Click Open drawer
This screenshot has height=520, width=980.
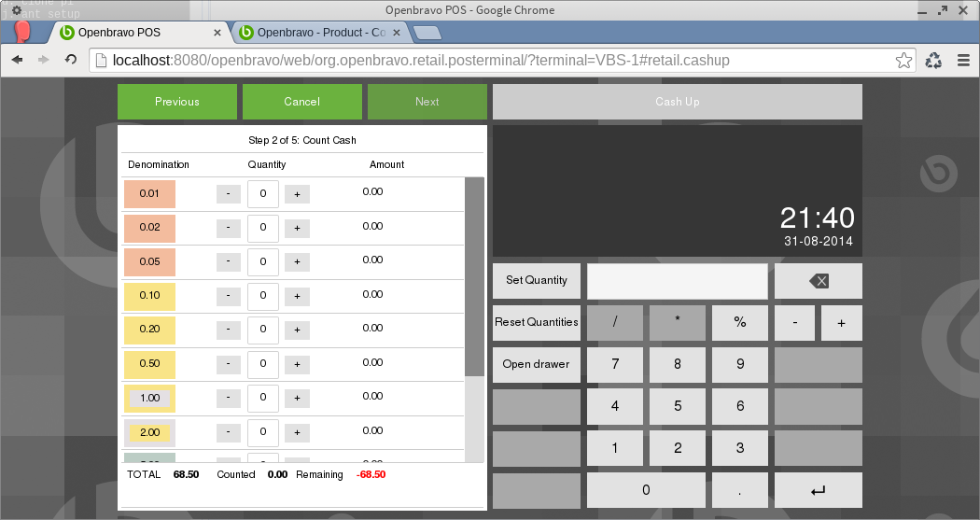click(x=537, y=364)
